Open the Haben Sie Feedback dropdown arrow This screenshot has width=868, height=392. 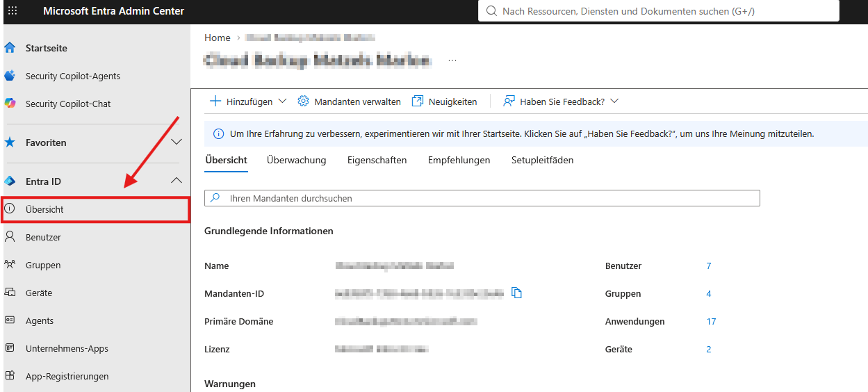(614, 101)
